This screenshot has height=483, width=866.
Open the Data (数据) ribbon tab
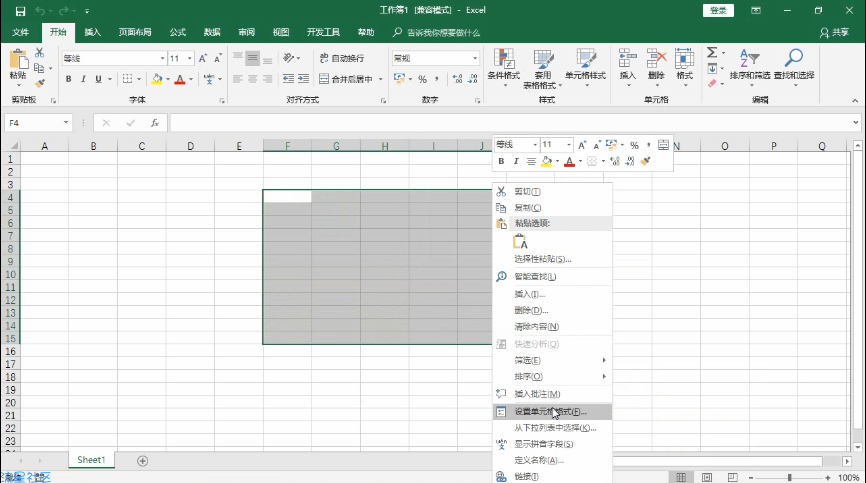coord(212,32)
